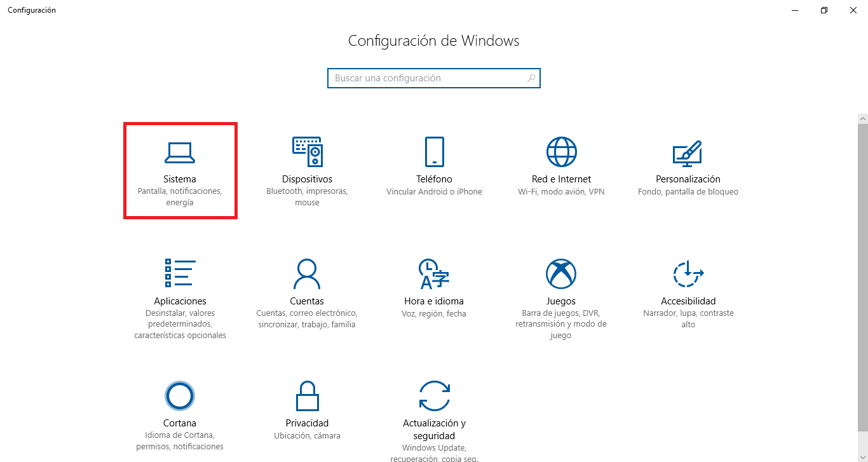Viewport: 868px width, 462px height.
Task: Open the Cortana circle icon
Action: coord(180,396)
